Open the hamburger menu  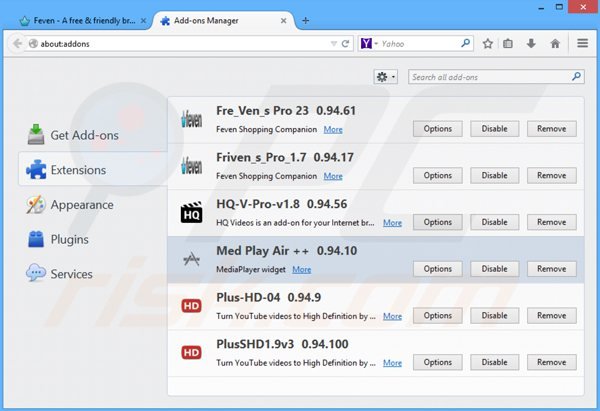(x=582, y=43)
